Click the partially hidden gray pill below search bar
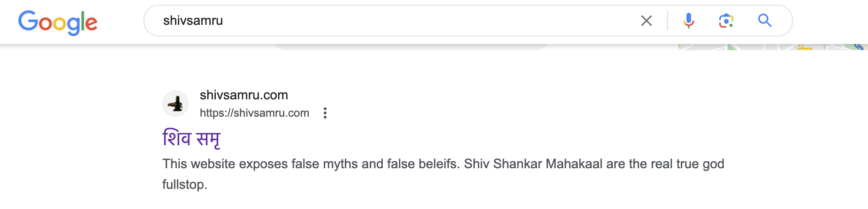 coord(411,47)
